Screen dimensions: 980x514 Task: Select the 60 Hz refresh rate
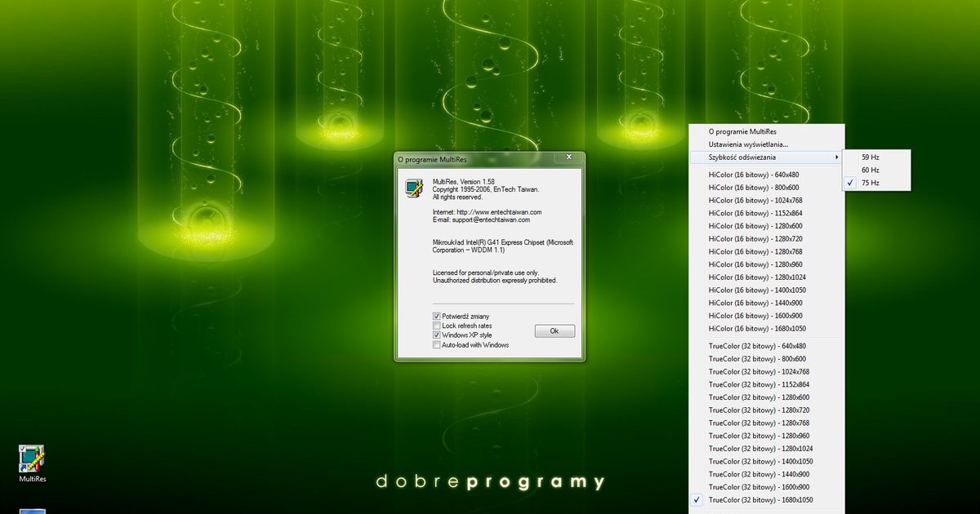pyautogui.click(x=876, y=170)
